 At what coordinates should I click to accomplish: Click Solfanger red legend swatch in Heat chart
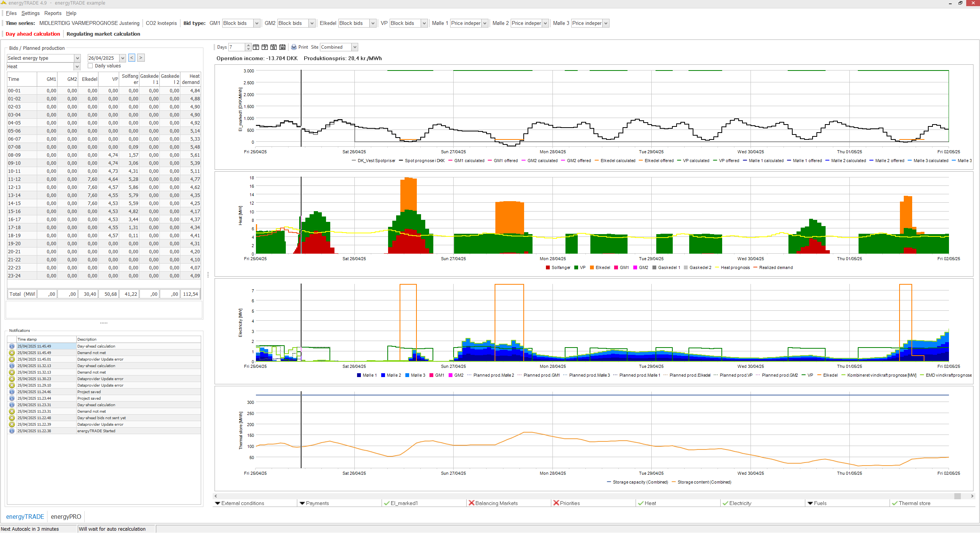pyautogui.click(x=548, y=267)
